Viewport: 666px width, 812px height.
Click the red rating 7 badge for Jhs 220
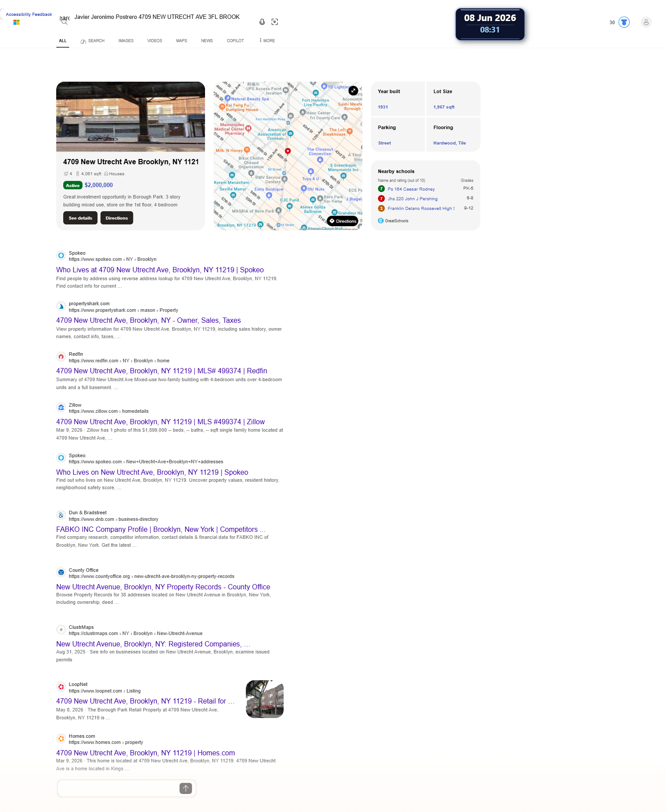pos(382,198)
